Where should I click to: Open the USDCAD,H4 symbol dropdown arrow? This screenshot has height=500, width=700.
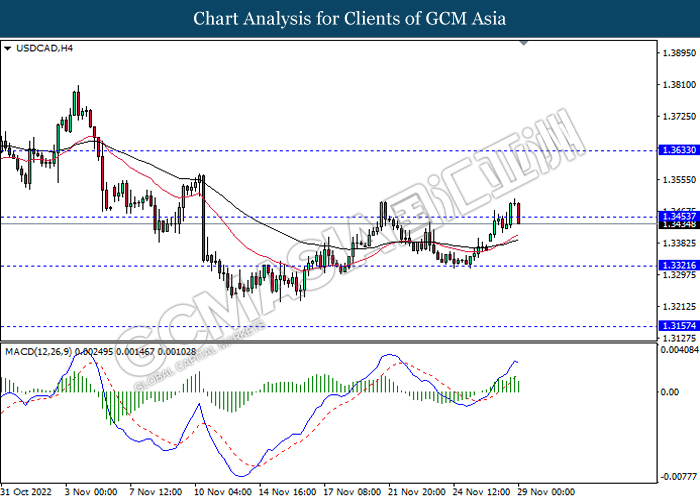coord(7,48)
